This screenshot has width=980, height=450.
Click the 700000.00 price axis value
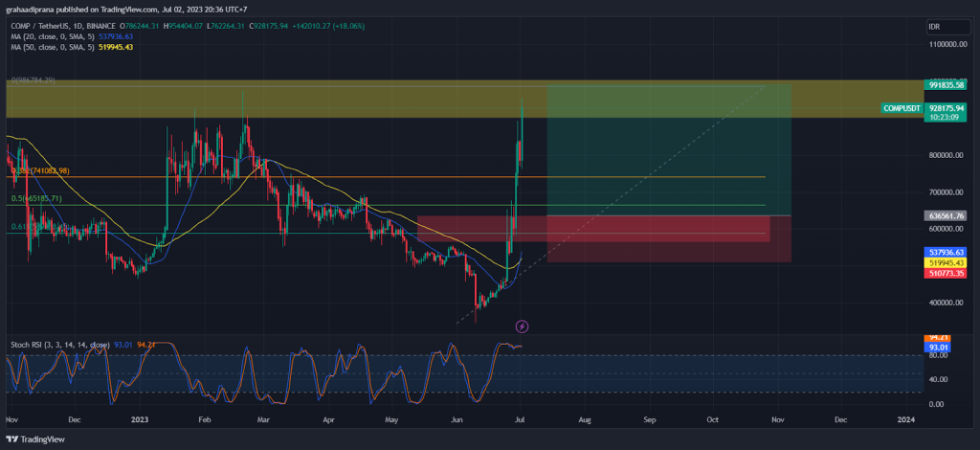pyautogui.click(x=947, y=191)
